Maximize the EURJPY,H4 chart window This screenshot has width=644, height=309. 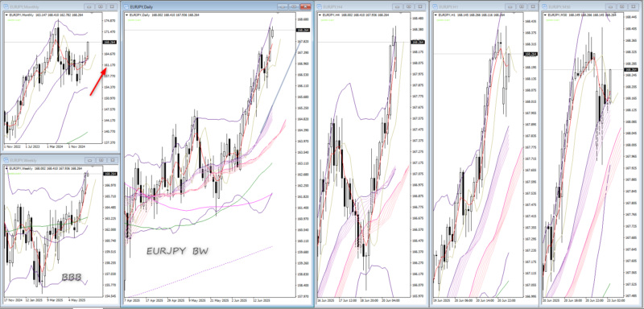(x=420, y=6)
